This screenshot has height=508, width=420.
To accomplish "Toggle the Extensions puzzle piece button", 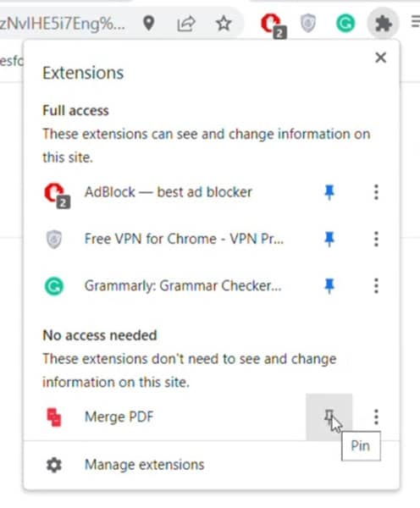I will click(x=383, y=24).
